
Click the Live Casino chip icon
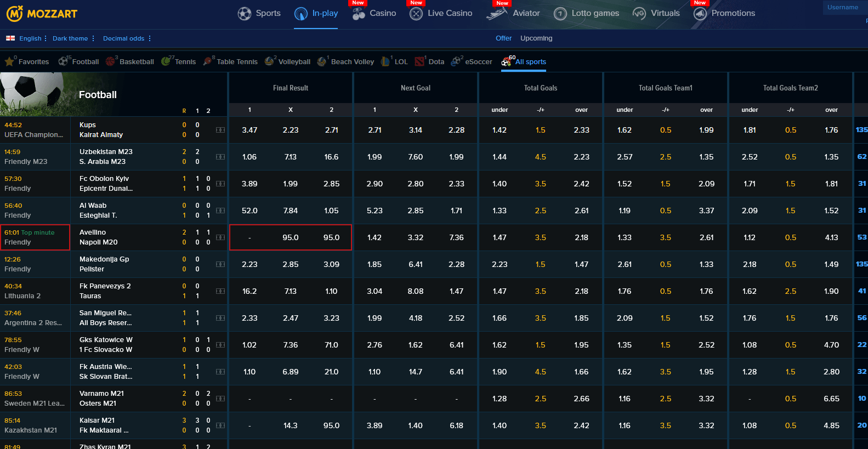point(416,14)
